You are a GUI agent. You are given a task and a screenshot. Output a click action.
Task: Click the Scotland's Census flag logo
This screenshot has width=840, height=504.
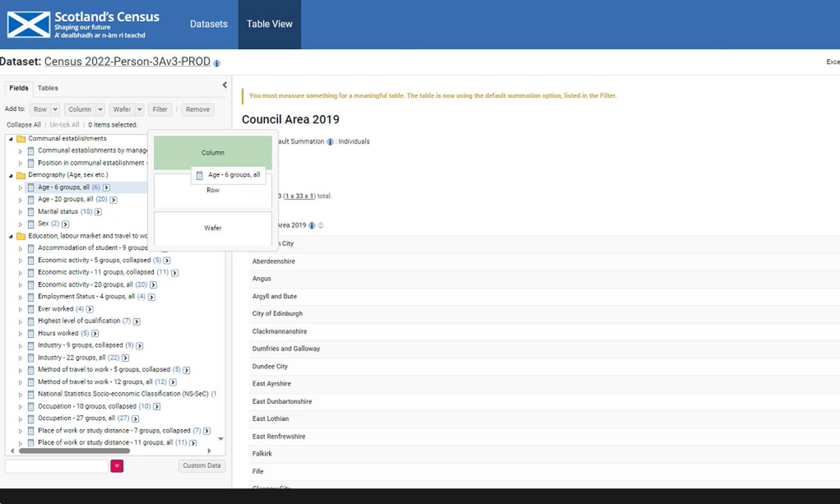(29, 24)
